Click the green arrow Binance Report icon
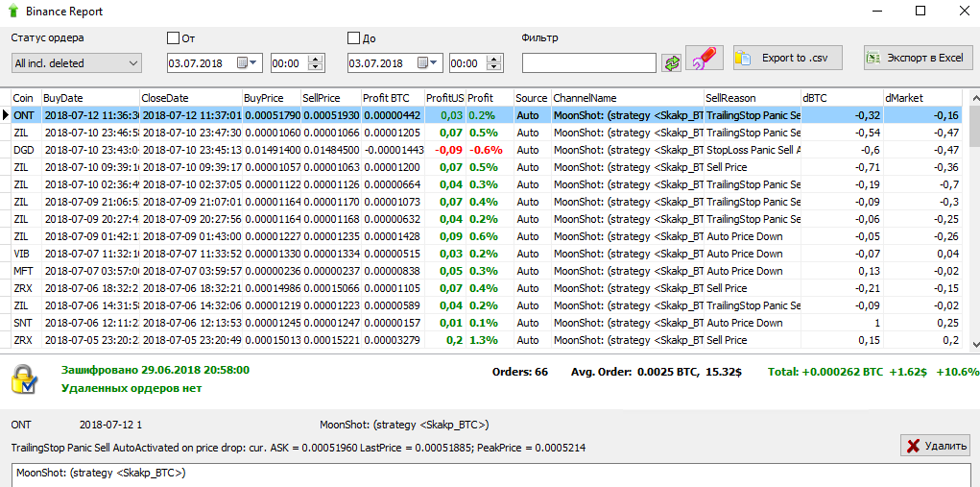The height and width of the screenshot is (487, 980). (13, 11)
